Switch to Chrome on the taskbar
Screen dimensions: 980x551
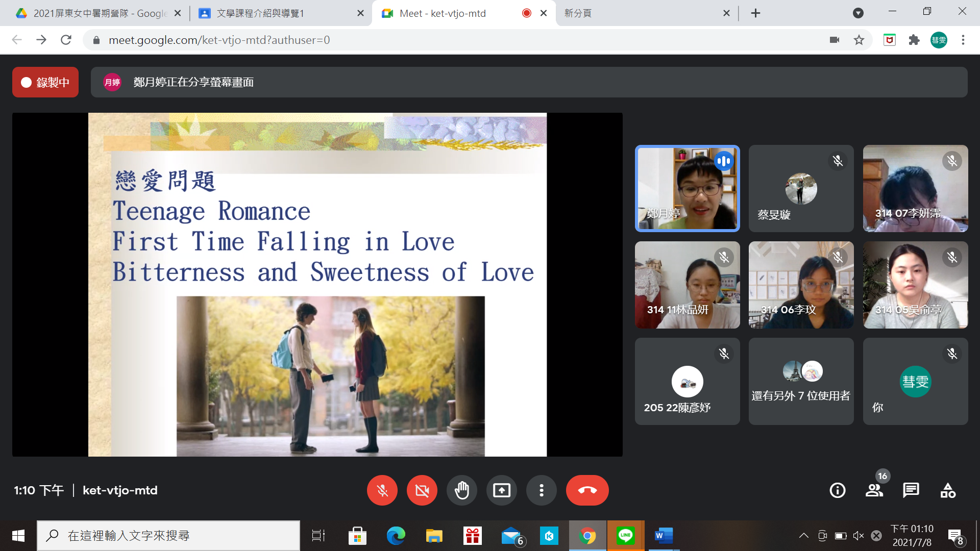(587, 536)
